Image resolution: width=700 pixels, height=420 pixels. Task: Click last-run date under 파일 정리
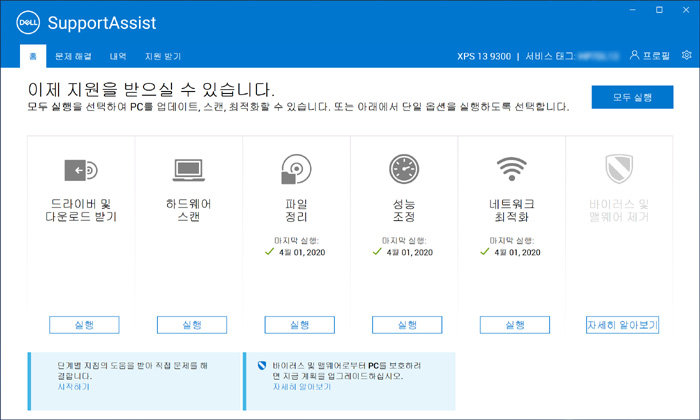click(302, 253)
